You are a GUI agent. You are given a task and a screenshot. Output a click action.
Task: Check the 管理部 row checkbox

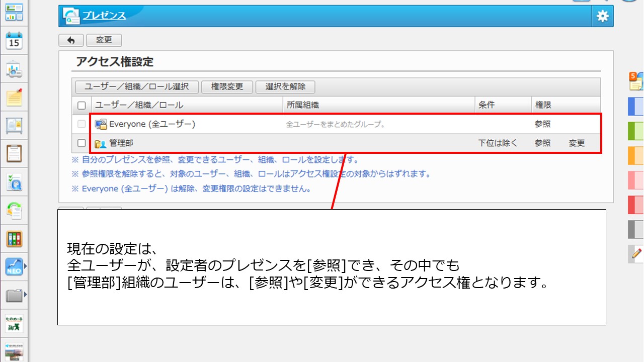[82, 143]
